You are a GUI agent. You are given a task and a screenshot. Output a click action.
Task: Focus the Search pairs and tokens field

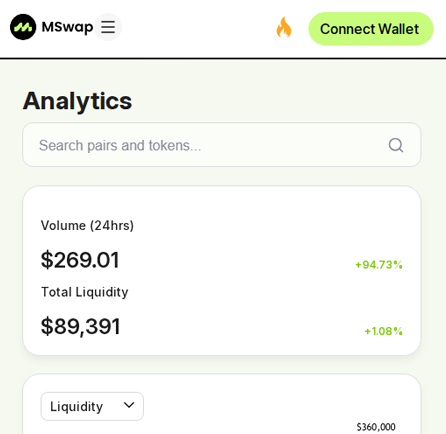pyautogui.click(x=222, y=145)
